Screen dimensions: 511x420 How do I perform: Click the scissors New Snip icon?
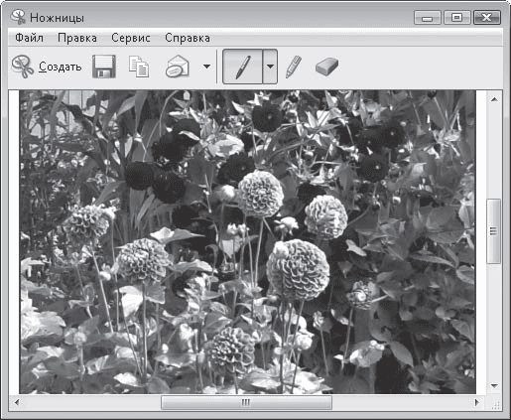[x=23, y=67]
